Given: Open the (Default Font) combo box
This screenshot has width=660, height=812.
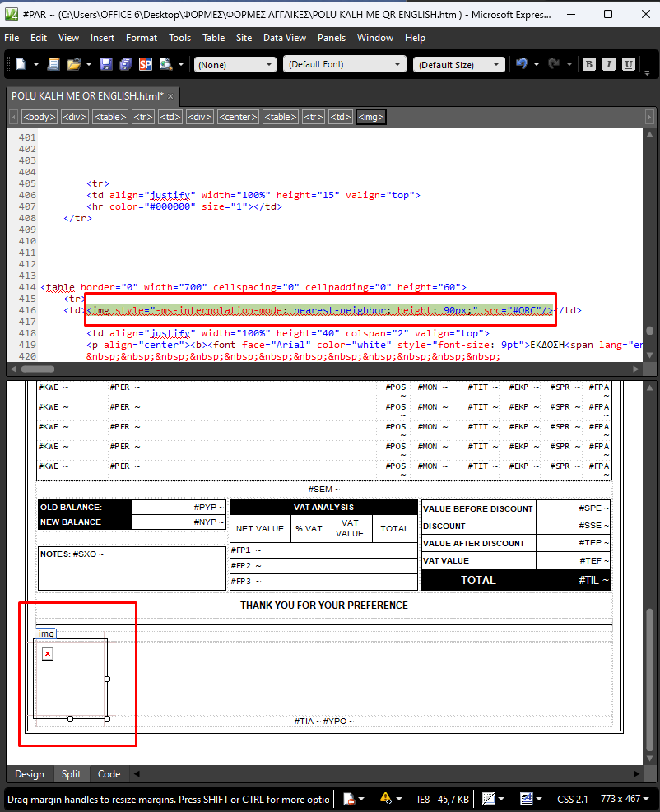Looking at the screenshot, I should click(x=344, y=64).
